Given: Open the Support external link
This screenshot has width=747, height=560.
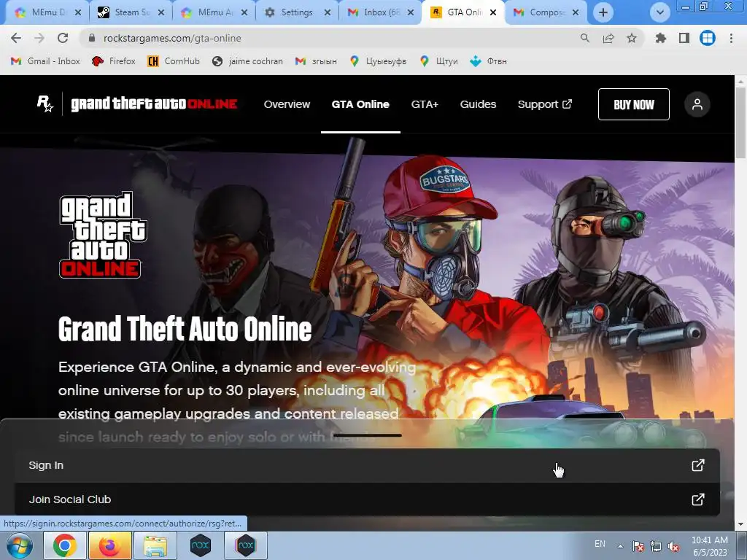Looking at the screenshot, I should (544, 104).
